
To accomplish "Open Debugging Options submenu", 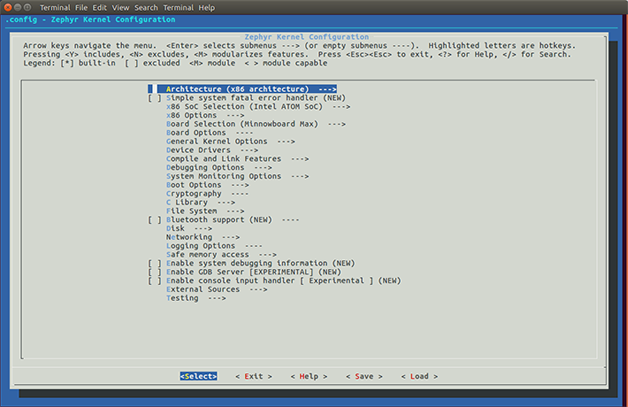I will click(219, 167).
